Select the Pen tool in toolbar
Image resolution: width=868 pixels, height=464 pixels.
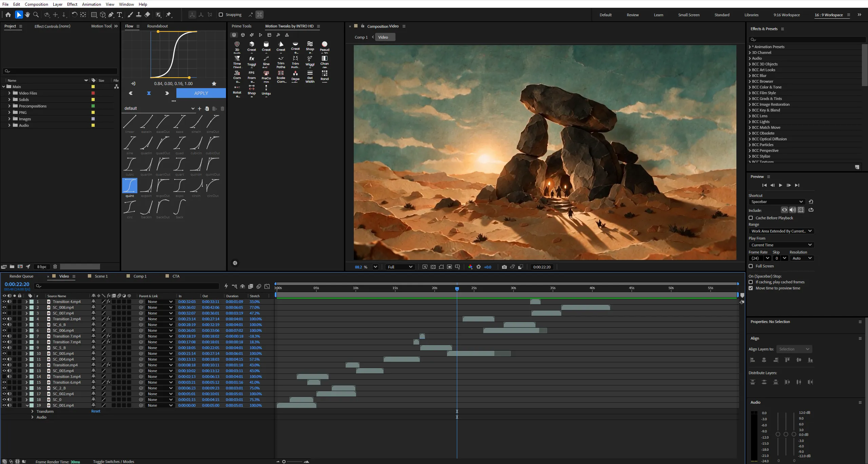pos(111,15)
